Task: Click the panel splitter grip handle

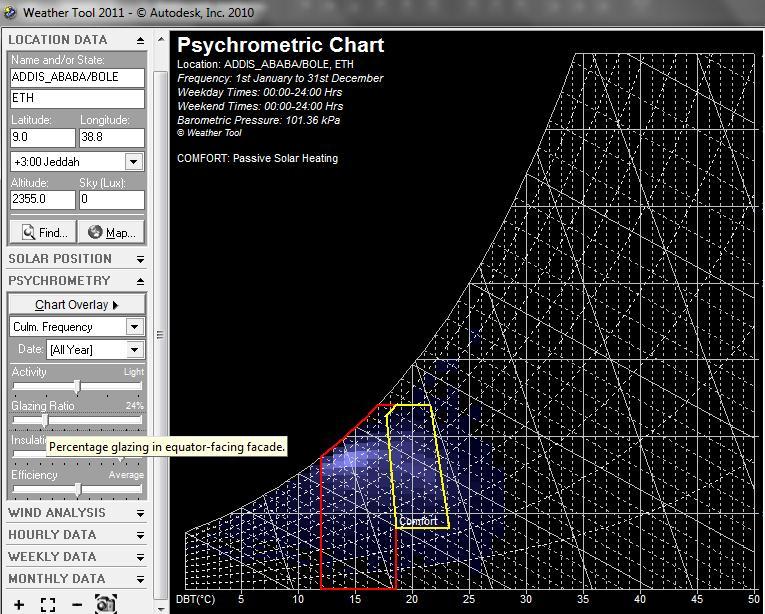Action: pos(160,335)
